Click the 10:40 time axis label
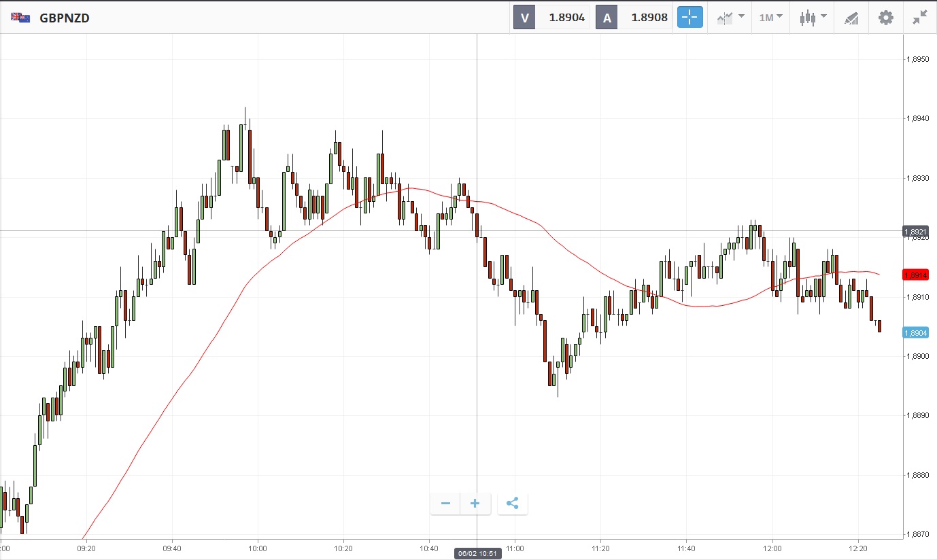 429,548
